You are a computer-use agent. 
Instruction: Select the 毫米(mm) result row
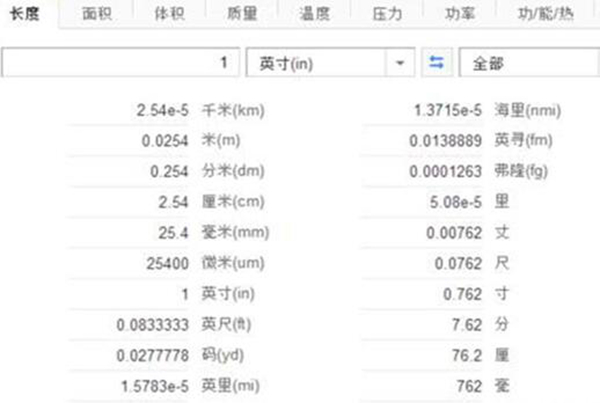(x=200, y=233)
